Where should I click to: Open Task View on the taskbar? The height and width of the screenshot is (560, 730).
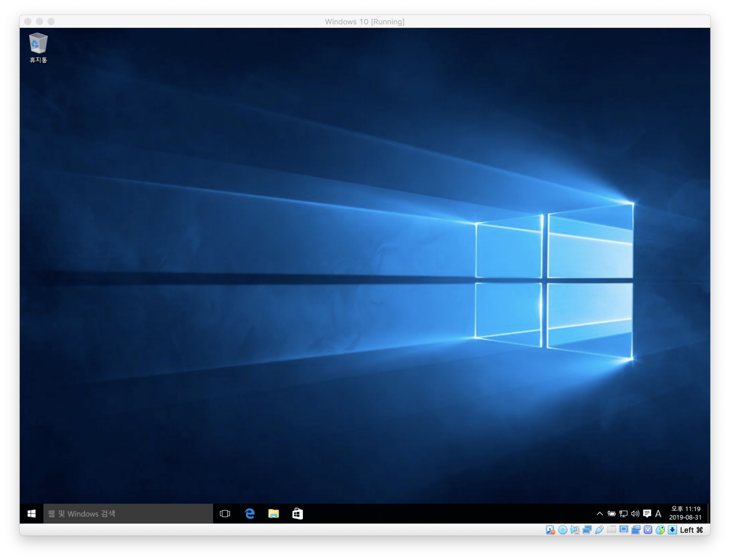click(225, 514)
